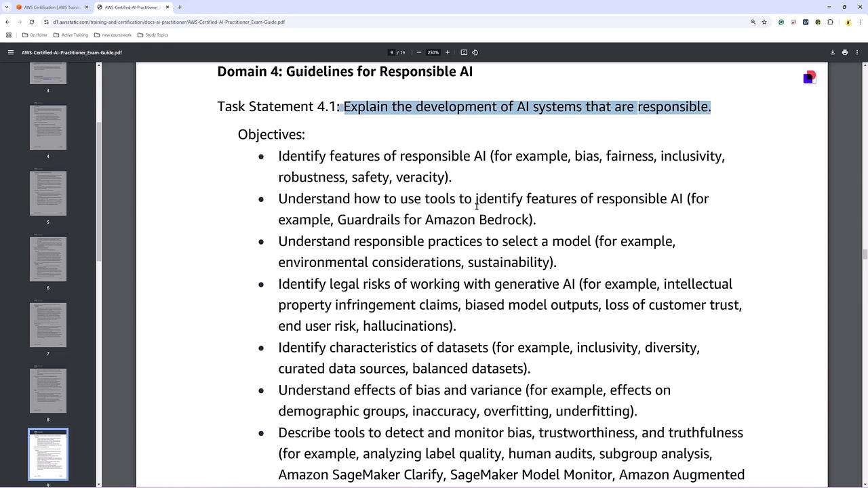868x488 pixels.
Task: Click the PDF page number field
Action: coord(391,52)
